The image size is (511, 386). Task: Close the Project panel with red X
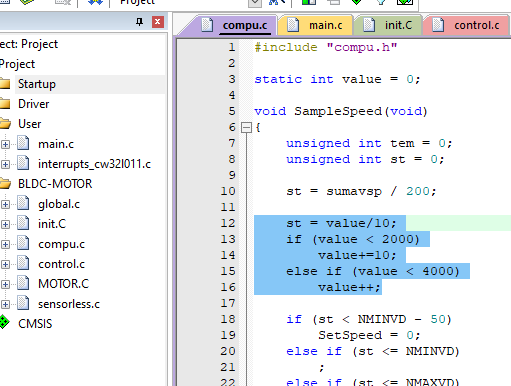coord(158,22)
